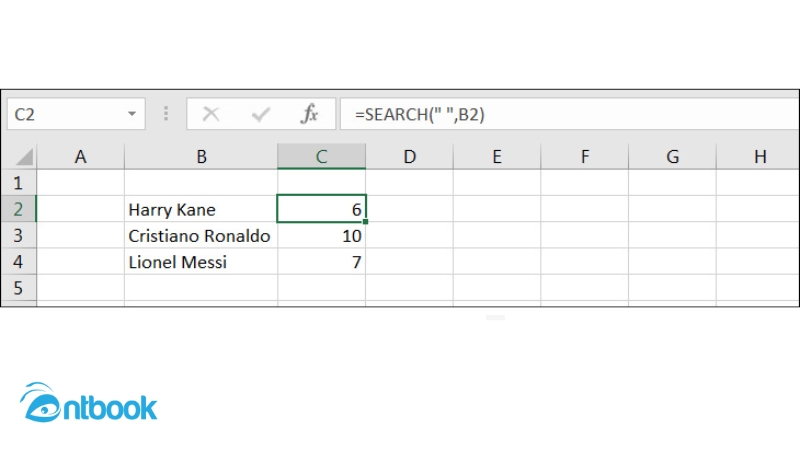Select cell C2 with value 6
The width and height of the screenshot is (800, 450).
(x=321, y=209)
